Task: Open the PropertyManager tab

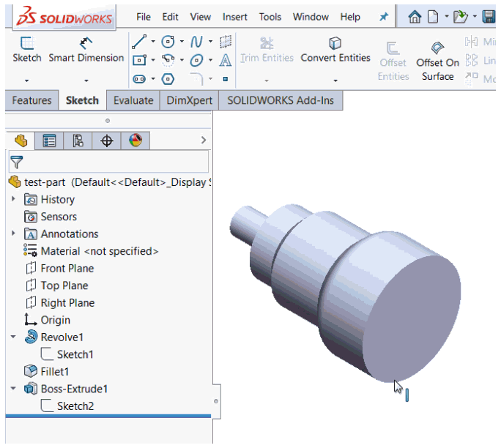Action: point(49,141)
